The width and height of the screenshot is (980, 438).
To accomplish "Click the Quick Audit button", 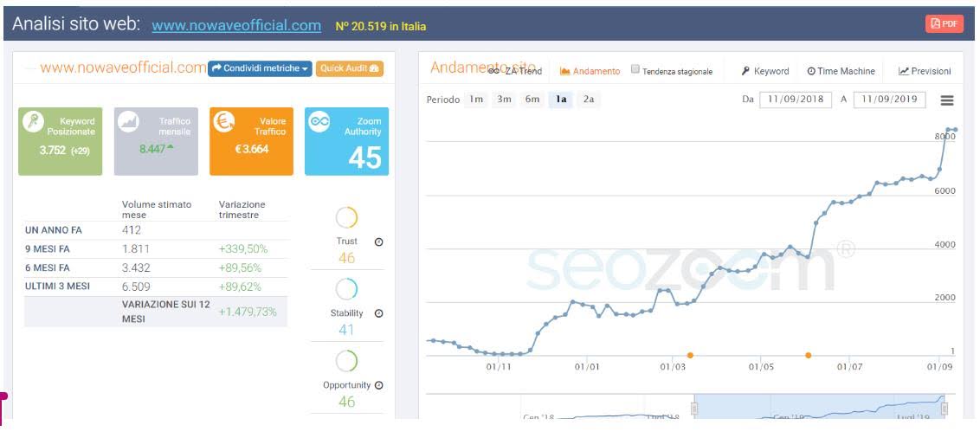I will 349,68.
